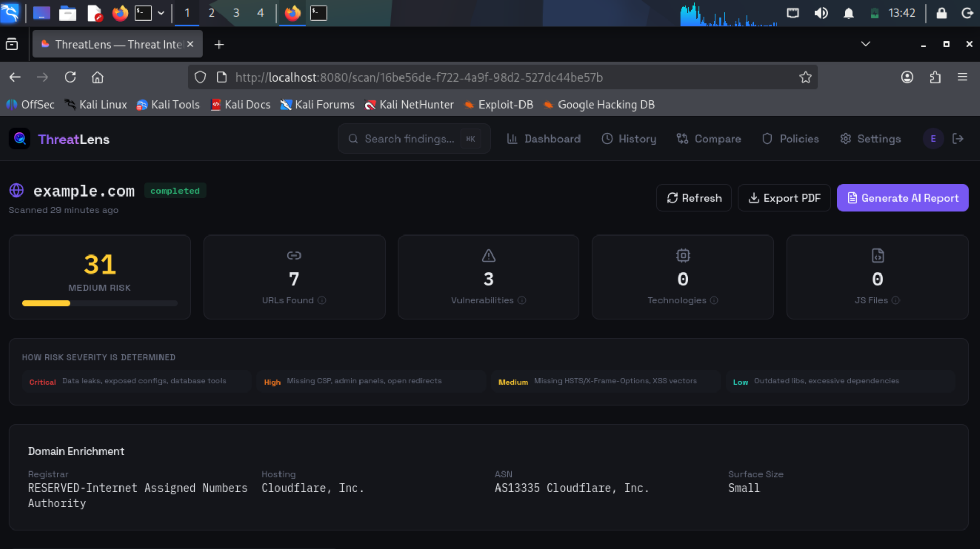Refresh the scan results

click(x=694, y=198)
